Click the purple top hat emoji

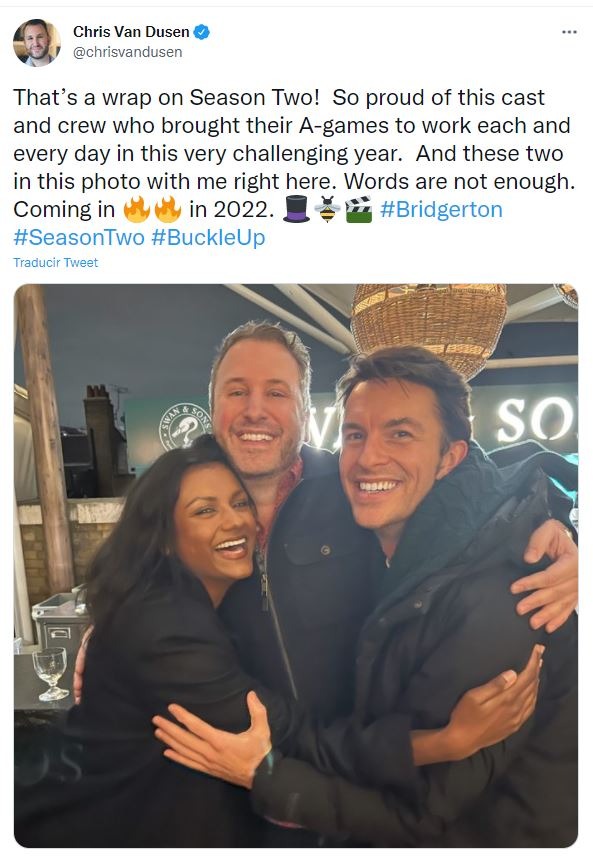pyautogui.click(x=296, y=209)
